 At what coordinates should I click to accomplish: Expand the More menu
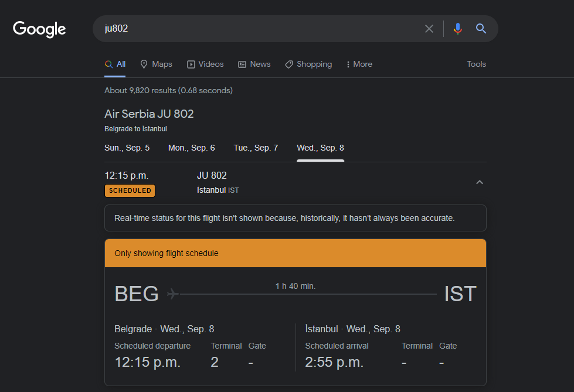(x=359, y=64)
